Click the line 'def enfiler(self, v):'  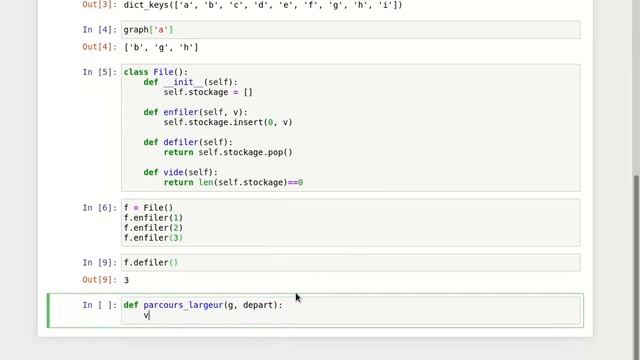click(196, 112)
